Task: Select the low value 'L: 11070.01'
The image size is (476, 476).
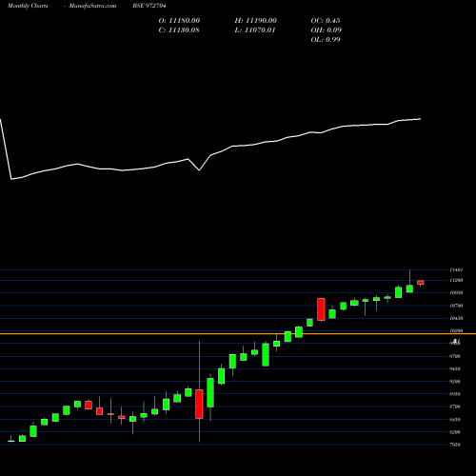Action: point(255,30)
